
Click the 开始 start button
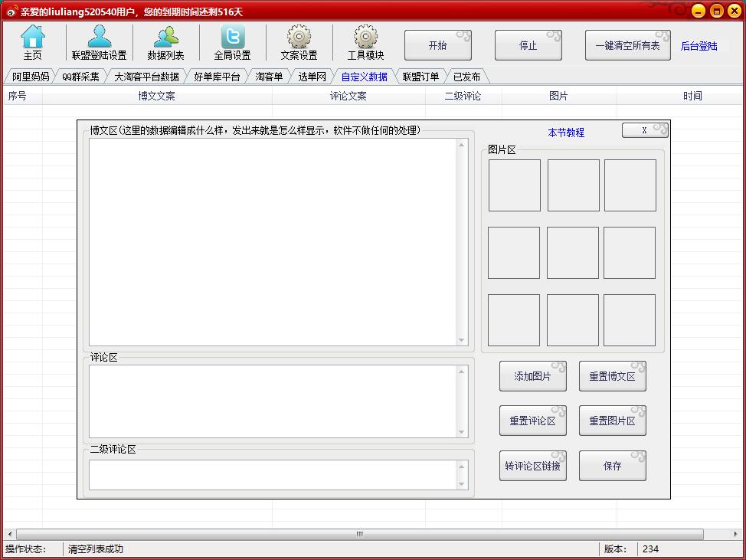point(437,45)
